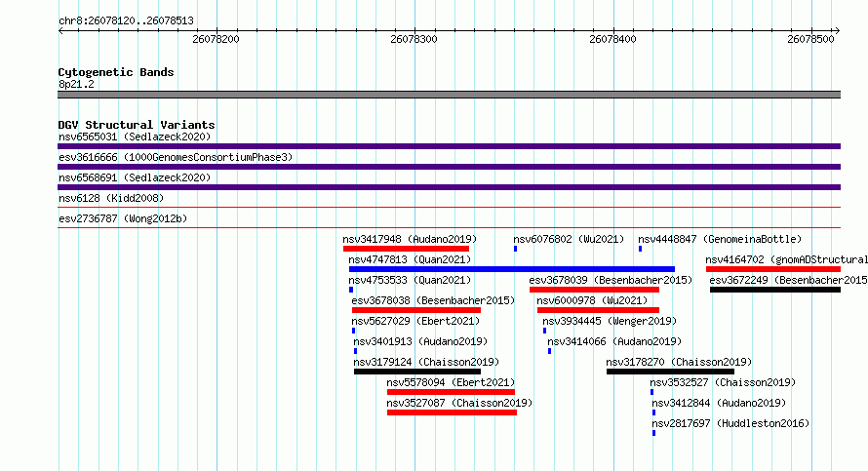The height and width of the screenshot is (471, 868).
Task: Click the red bar under nsv5578094
Action: click(x=452, y=392)
